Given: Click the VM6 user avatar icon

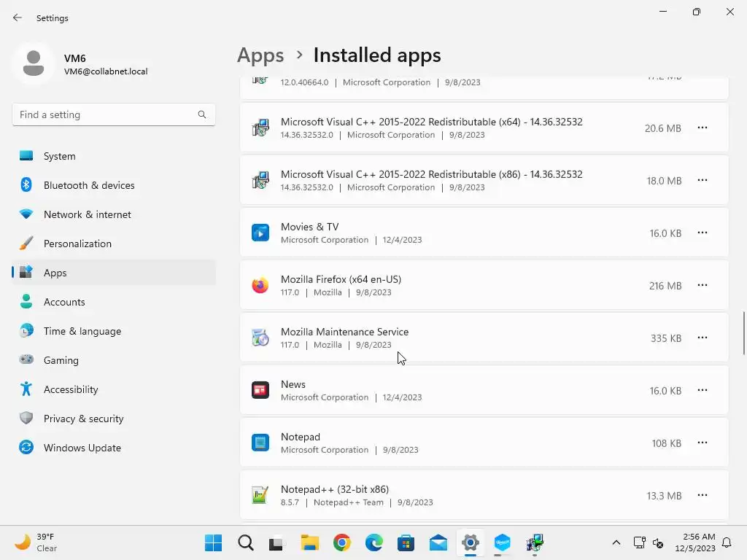Looking at the screenshot, I should (34, 63).
